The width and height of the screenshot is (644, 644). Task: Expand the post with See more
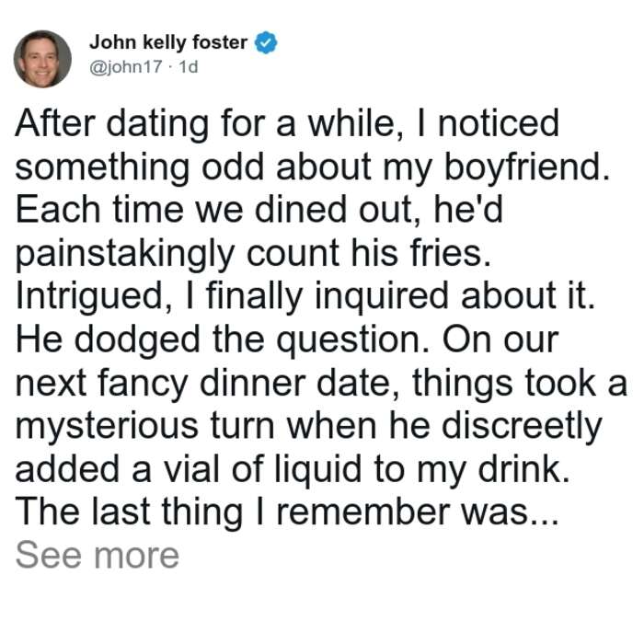click(98, 556)
